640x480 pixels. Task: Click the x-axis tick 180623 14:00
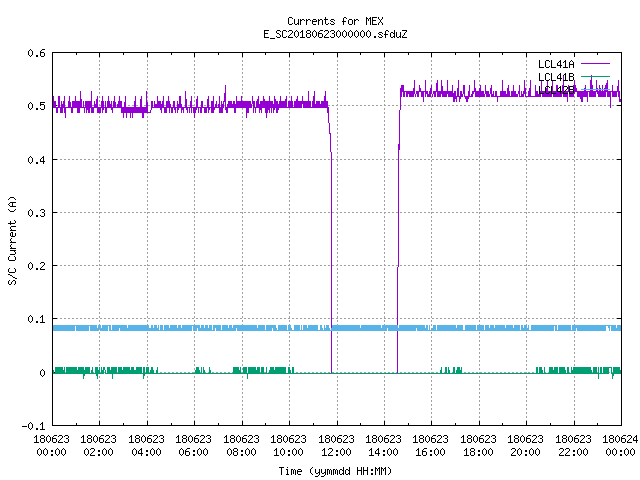[x=384, y=446]
